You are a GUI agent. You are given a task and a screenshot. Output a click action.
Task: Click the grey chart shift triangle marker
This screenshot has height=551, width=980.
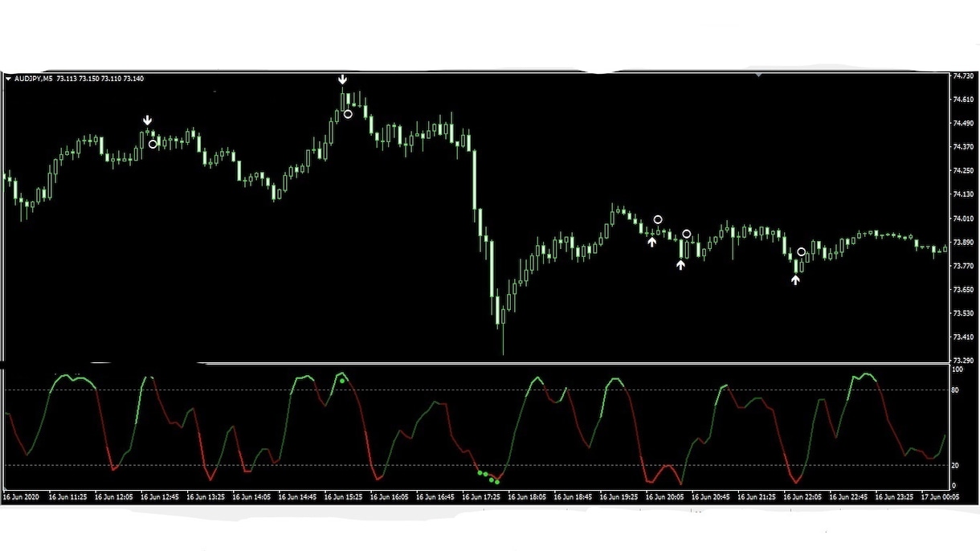click(x=757, y=75)
